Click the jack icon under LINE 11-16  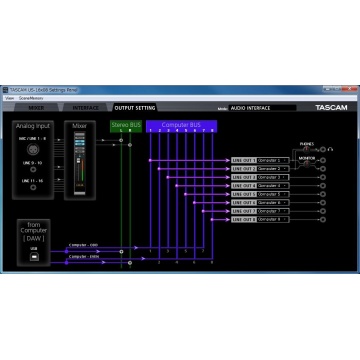coord(33,187)
